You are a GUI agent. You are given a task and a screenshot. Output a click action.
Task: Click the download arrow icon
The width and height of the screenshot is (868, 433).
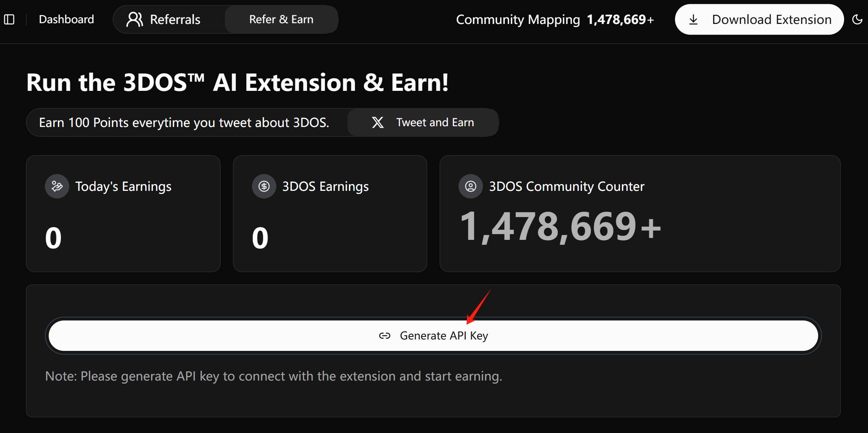(x=693, y=19)
